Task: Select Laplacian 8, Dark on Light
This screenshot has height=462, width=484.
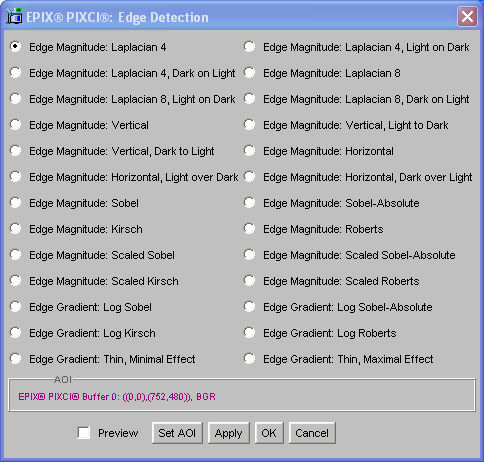Action: (250, 99)
